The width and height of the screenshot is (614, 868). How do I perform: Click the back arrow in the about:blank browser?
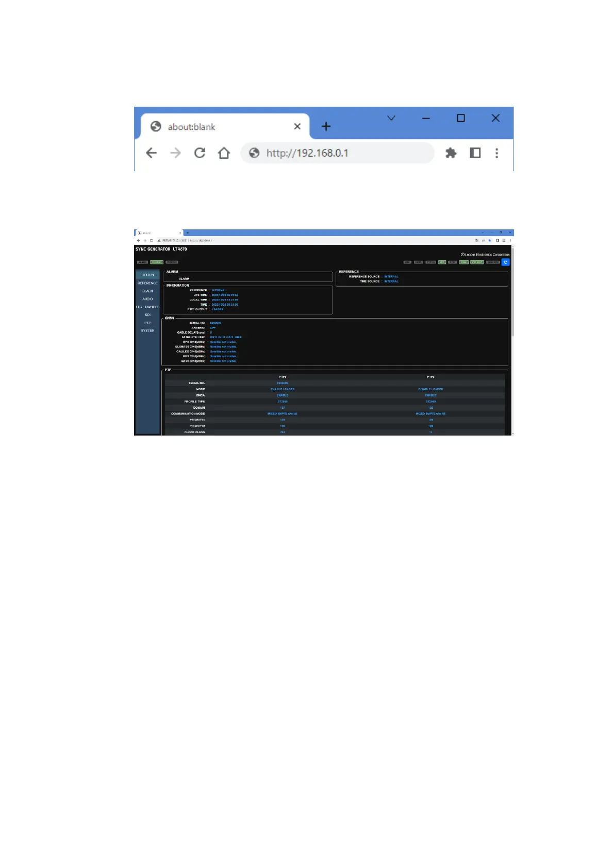coord(151,153)
